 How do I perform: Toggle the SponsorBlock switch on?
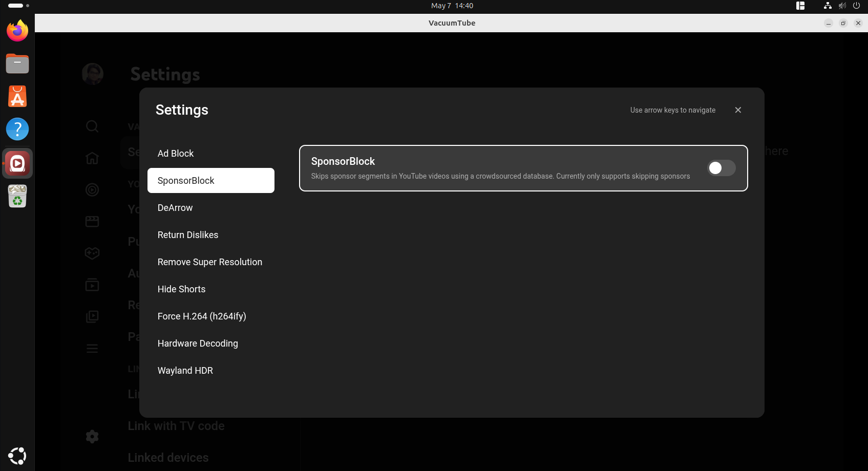click(721, 168)
